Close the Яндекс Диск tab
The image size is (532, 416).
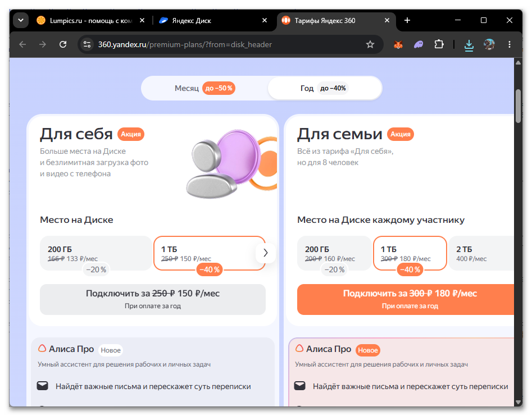[265, 20]
